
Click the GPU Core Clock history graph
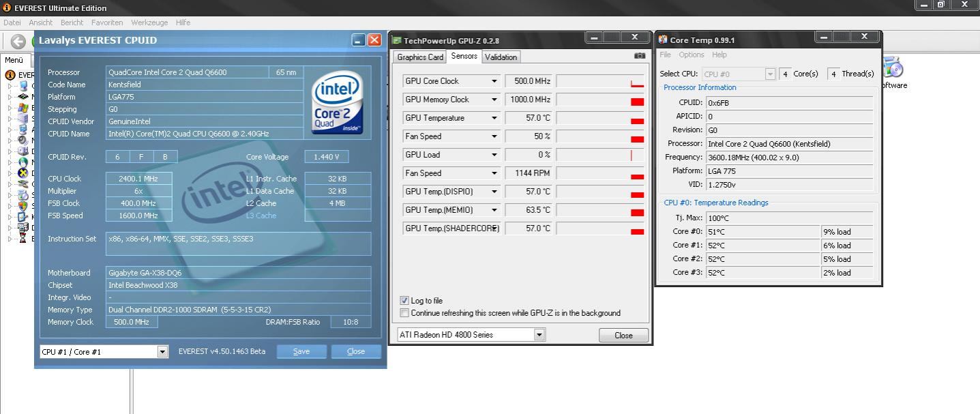[600, 81]
